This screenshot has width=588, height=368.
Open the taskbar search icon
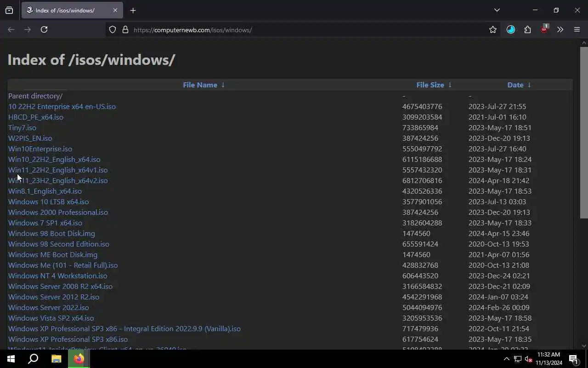click(x=33, y=359)
